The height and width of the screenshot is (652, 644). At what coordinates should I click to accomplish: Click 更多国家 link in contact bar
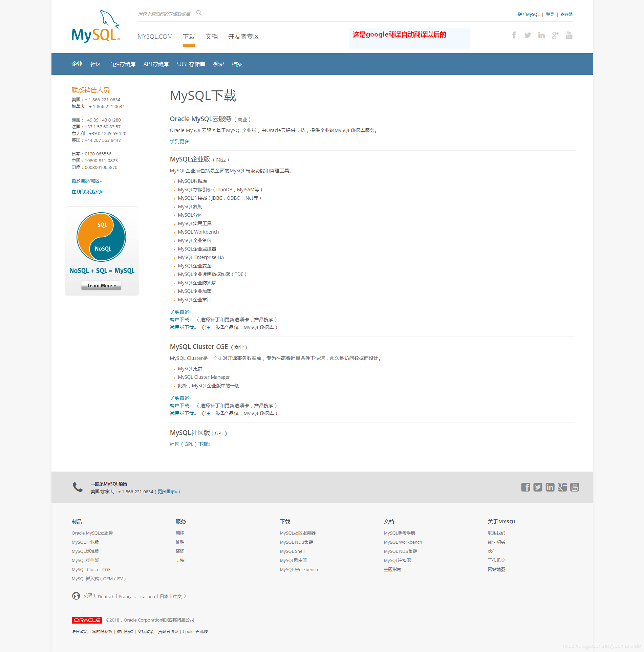click(167, 492)
